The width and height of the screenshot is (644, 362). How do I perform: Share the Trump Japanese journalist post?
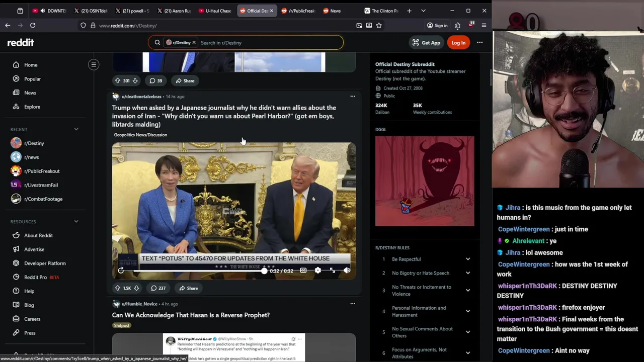pyautogui.click(x=188, y=288)
